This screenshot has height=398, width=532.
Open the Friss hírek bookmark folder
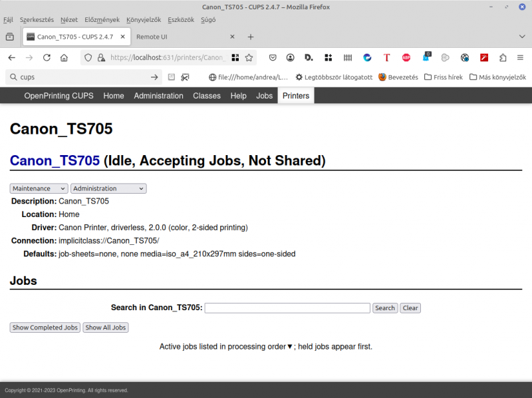coord(444,77)
